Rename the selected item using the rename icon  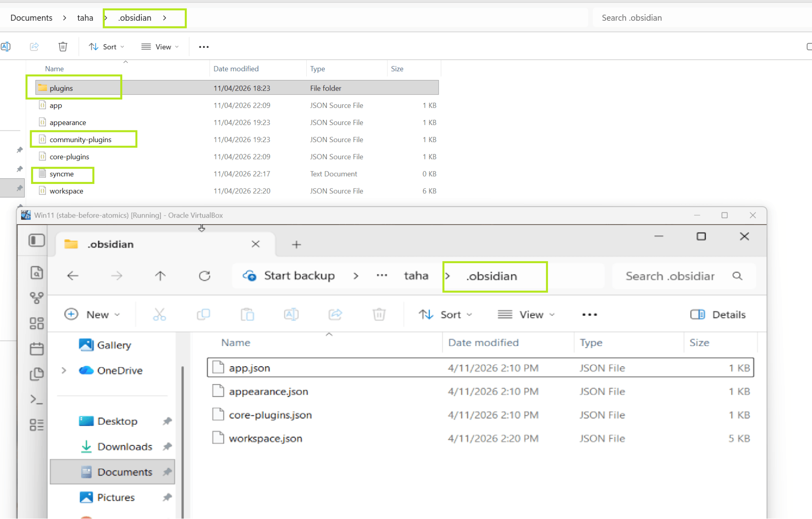tap(6, 46)
